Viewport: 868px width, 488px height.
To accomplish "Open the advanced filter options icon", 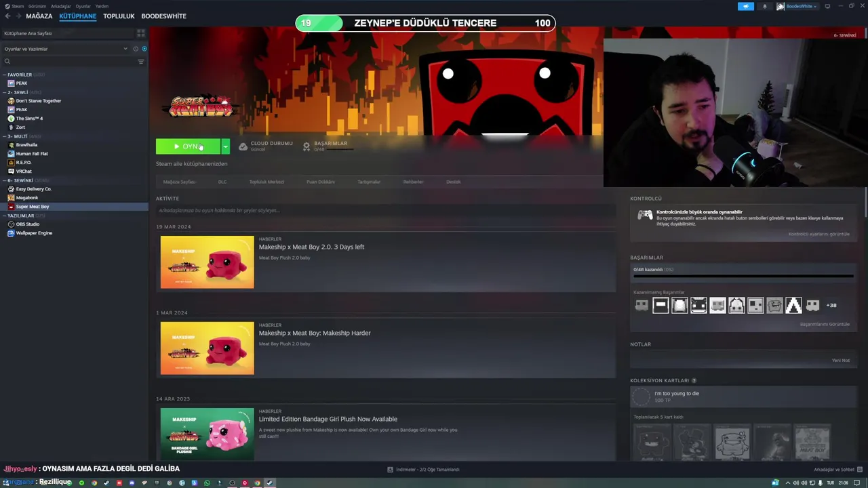I will (x=141, y=62).
